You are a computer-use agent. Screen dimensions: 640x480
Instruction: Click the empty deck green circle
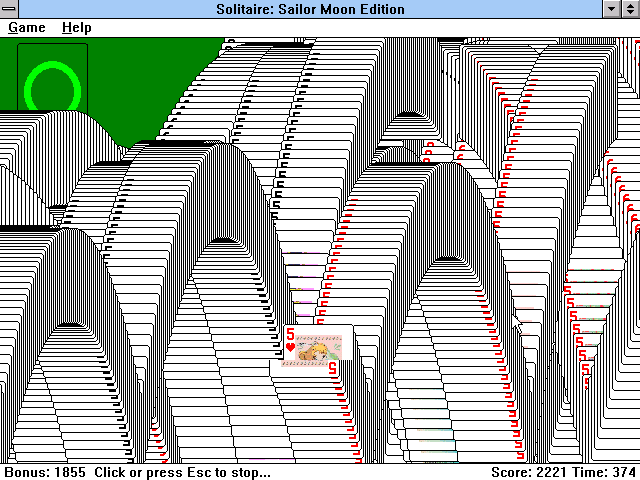click(x=52, y=86)
